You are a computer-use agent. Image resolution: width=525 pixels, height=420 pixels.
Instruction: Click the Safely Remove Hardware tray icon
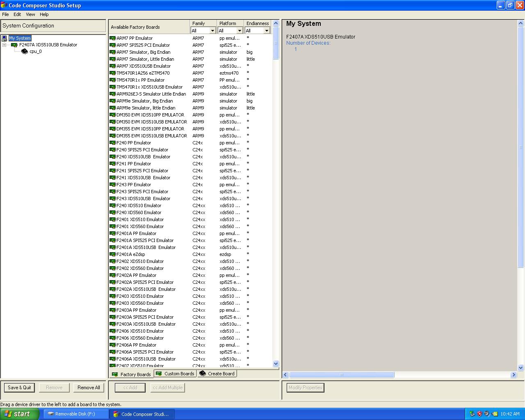[x=472, y=414]
